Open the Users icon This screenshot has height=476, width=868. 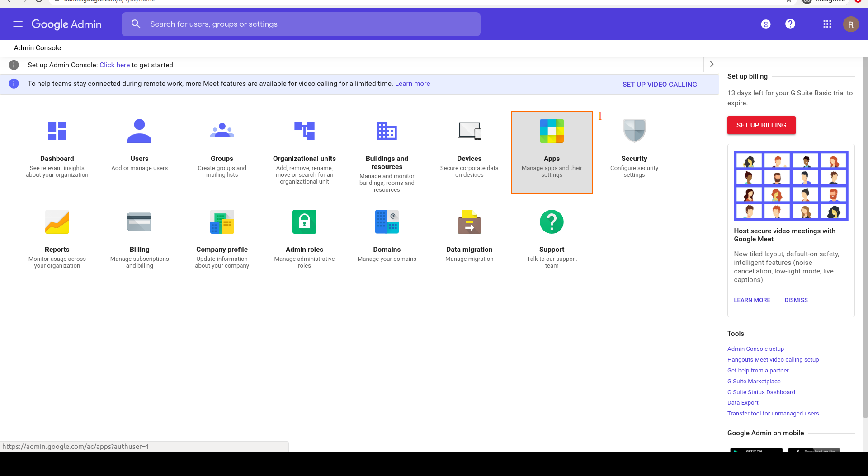[139, 131]
